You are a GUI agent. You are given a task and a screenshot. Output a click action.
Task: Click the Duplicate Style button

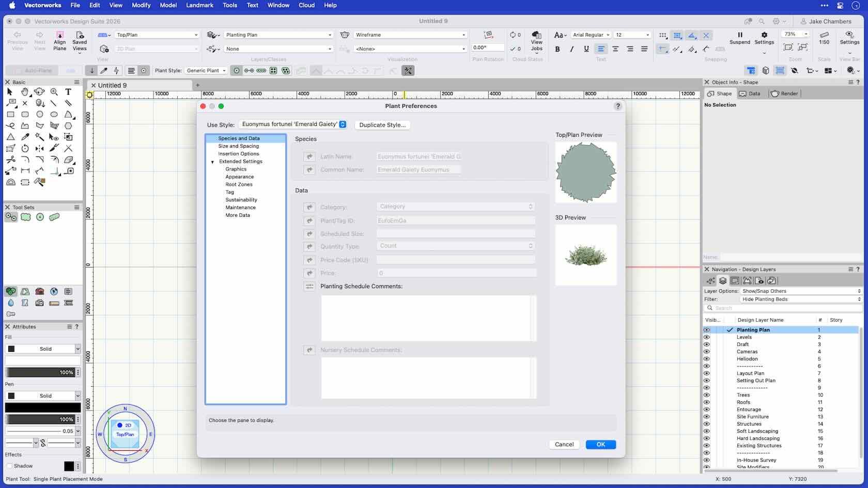pyautogui.click(x=382, y=125)
